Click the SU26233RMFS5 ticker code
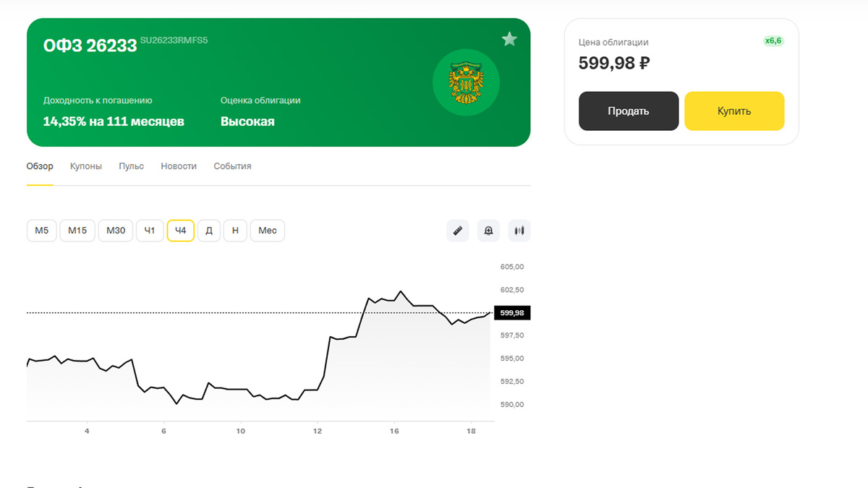 coord(174,40)
